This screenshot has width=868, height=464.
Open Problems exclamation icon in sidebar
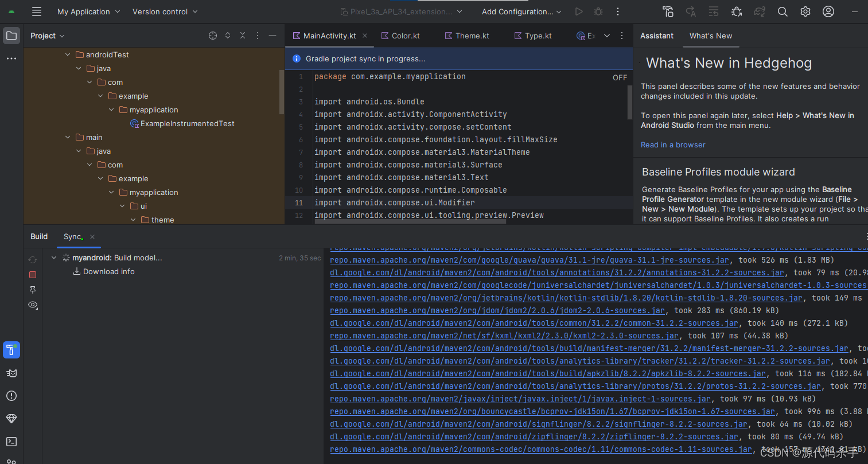coord(11,396)
